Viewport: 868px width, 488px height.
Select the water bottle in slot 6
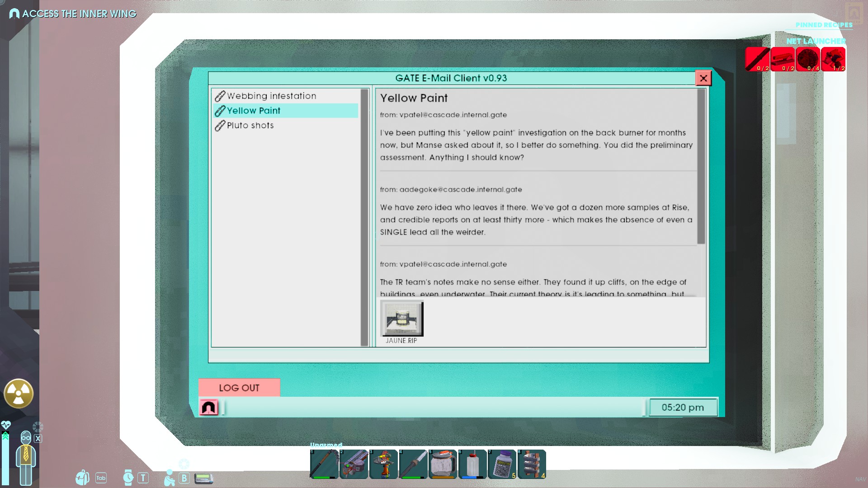click(x=472, y=464)
